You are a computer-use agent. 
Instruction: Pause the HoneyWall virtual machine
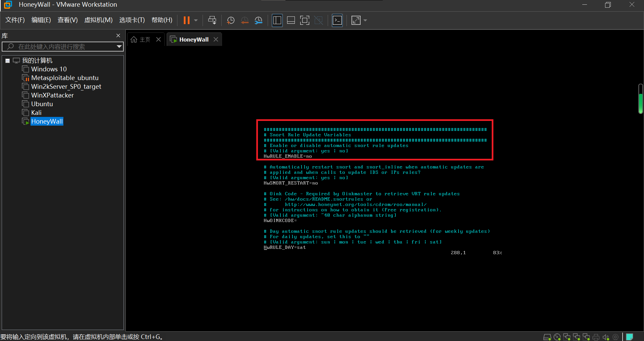186,20
